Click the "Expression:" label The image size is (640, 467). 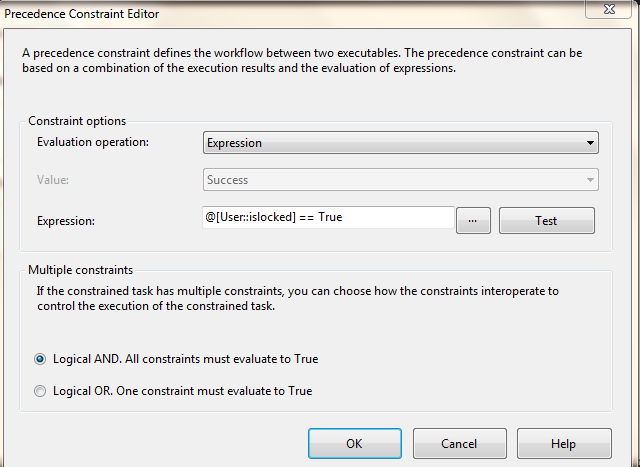[65, 220]
